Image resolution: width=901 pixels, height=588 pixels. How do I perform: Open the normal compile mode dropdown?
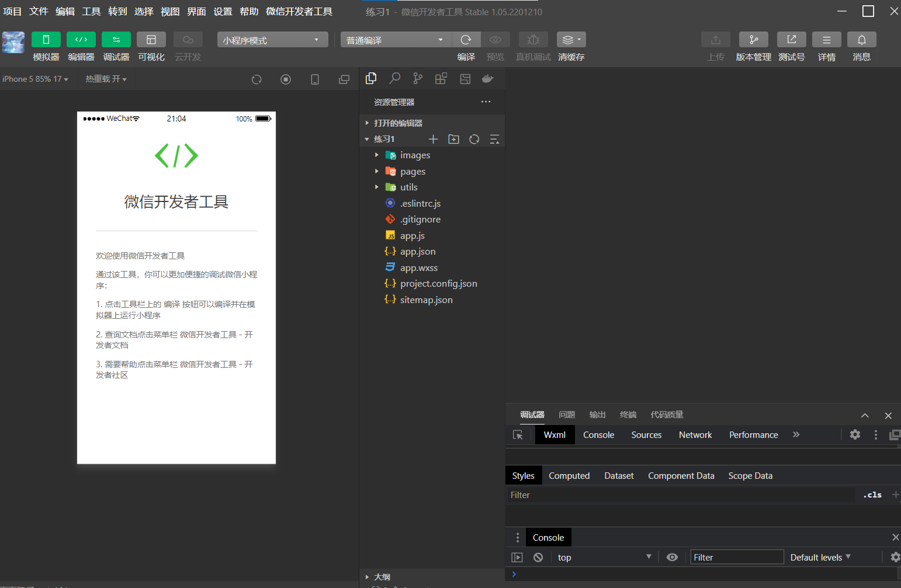[396, 40]
